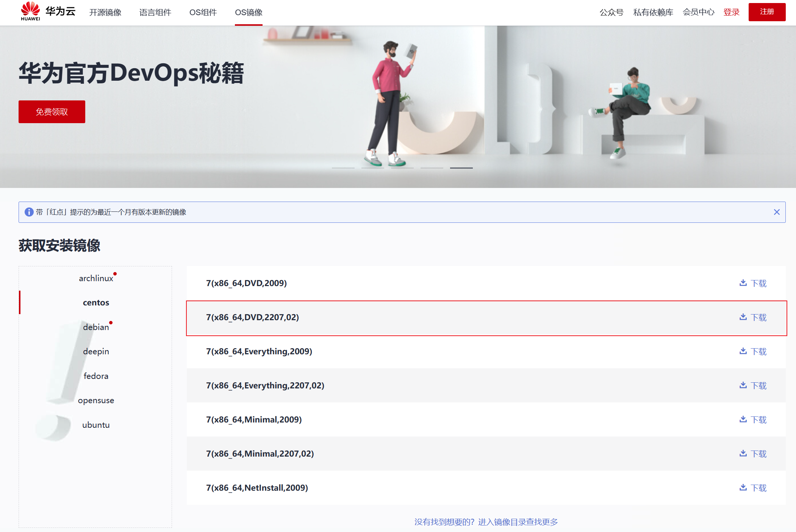
Task: Switch to the 语言组件 tab
Action: click(x=155, y=13)
